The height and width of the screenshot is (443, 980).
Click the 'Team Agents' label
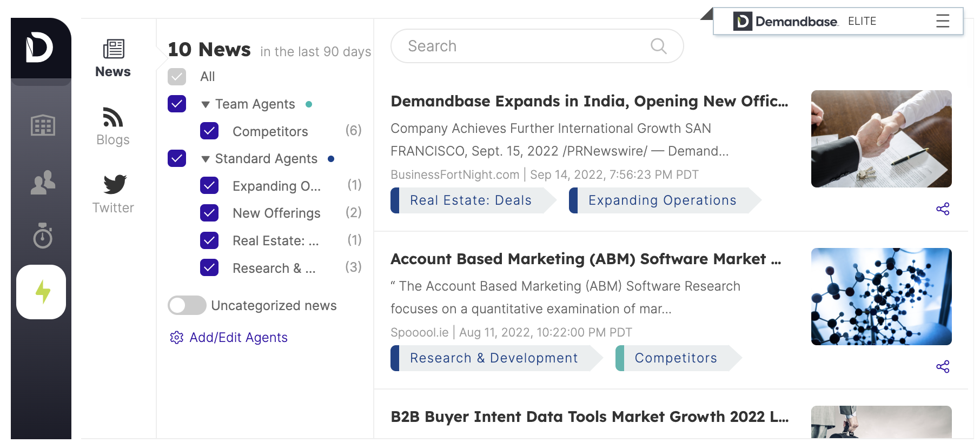[x=255, y=104]
